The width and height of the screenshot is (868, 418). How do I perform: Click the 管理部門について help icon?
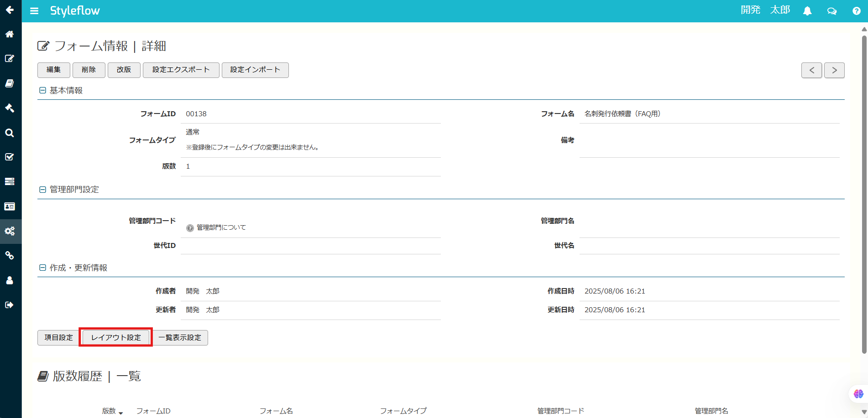pyautogui.click(x=190, y=228)
